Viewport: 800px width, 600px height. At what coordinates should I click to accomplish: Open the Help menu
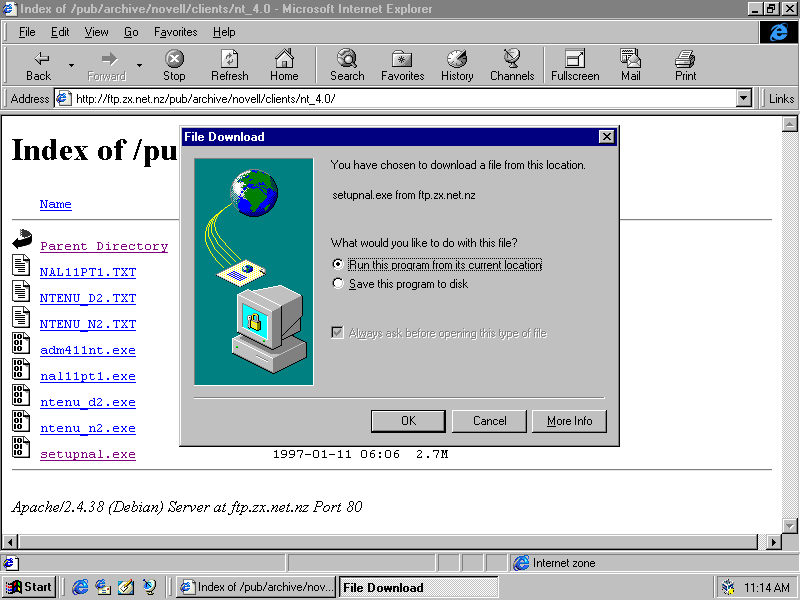click(224, 32)
